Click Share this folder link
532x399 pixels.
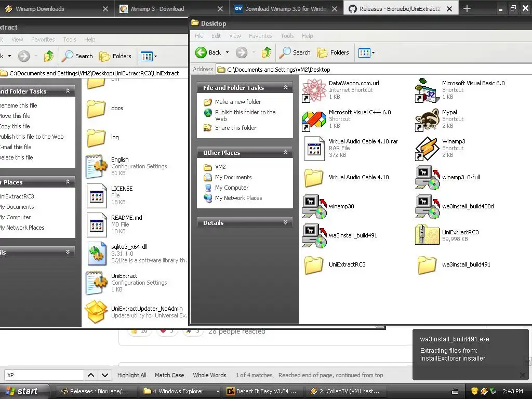point(235,128)
